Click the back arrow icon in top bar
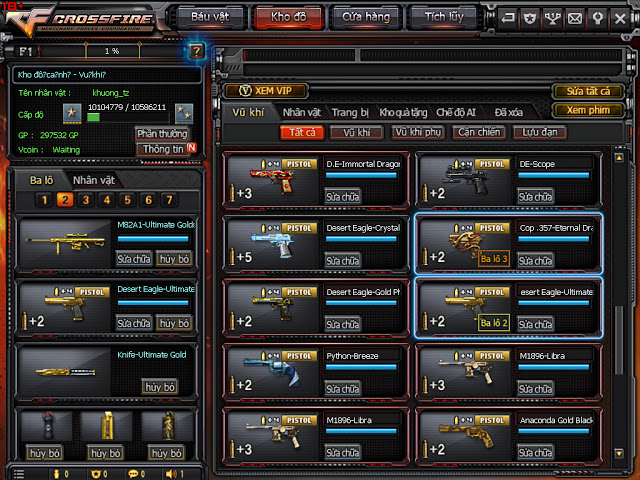 508,18
